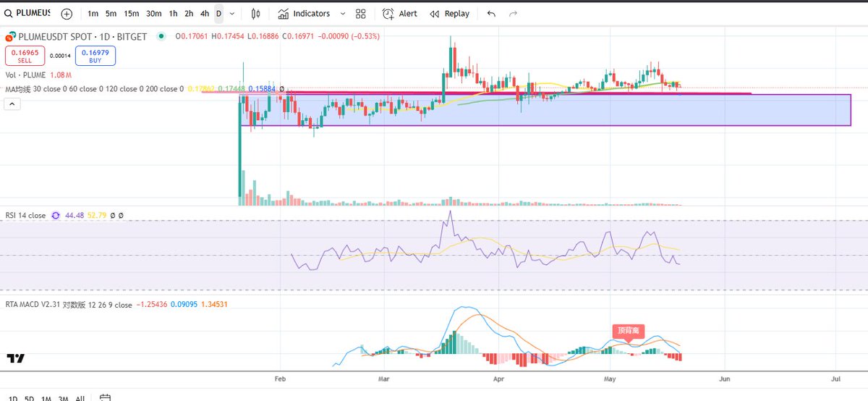The image size is (868, 401).
Task: Click the Apr date axis label
Action: pos(497,378)
